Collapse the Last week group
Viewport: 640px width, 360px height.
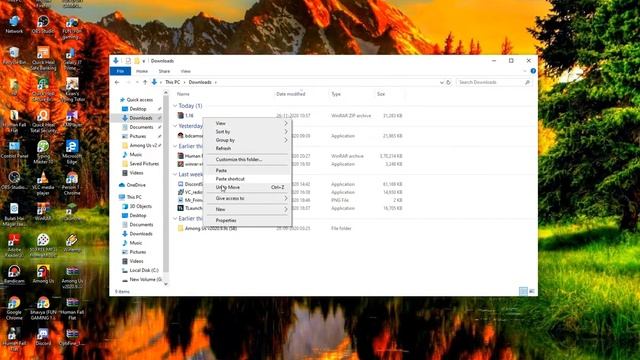pyautogui.click(x=175, y=174)
